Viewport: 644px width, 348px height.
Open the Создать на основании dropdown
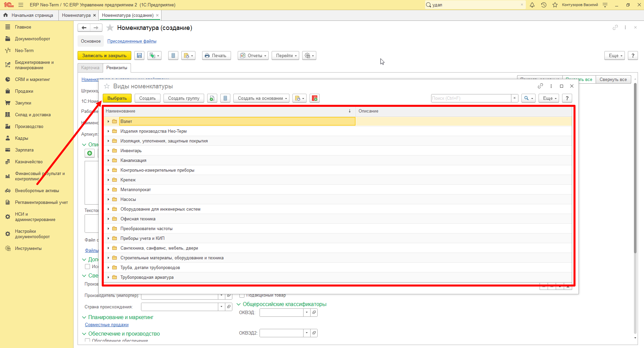point(261,98)
